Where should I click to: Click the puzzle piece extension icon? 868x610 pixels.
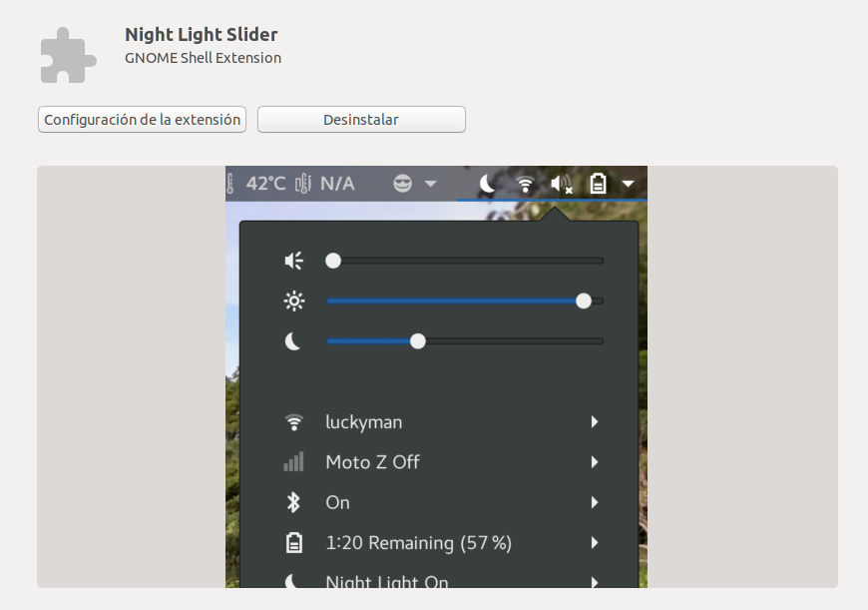68,55
